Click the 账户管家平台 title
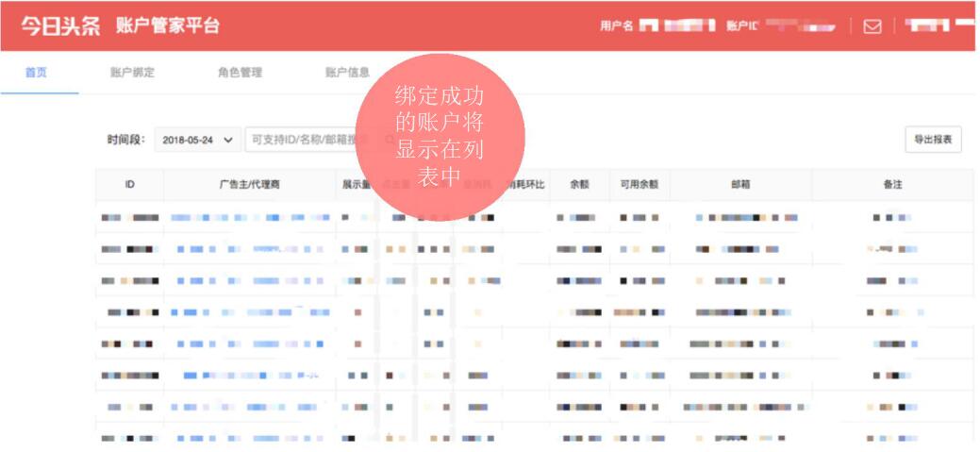 tap(168, 25)
